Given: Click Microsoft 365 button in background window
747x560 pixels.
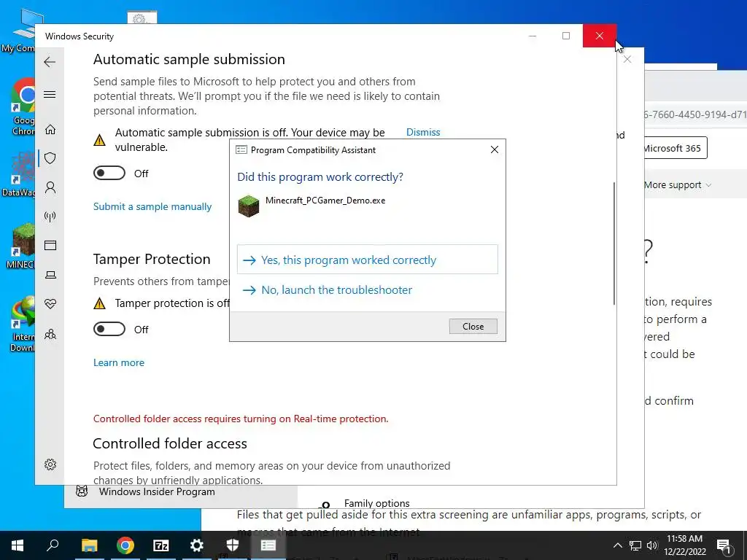Looking at the screenshot, I should (x=675, y=148).
